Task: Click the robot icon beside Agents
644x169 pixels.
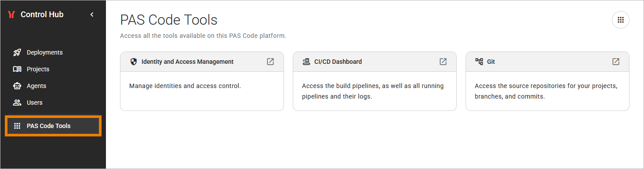Action: [17, 86]
